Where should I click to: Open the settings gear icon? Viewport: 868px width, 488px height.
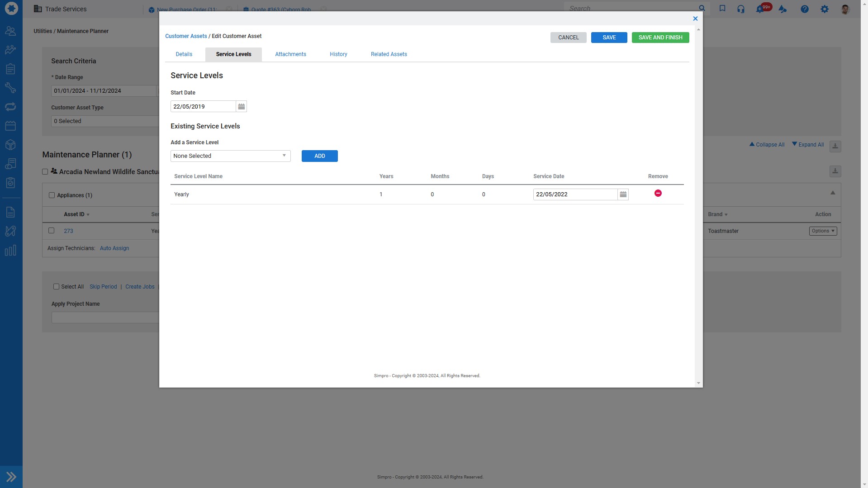824,9
